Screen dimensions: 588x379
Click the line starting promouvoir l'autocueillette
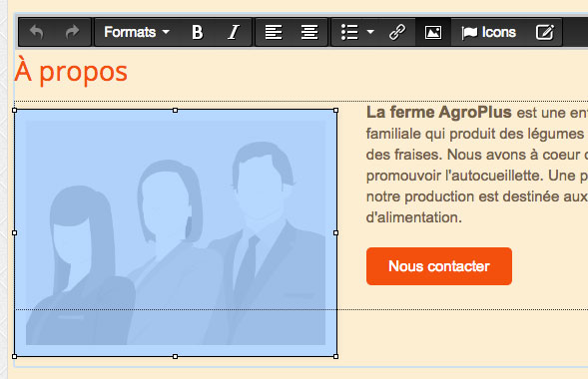(477, 176)
